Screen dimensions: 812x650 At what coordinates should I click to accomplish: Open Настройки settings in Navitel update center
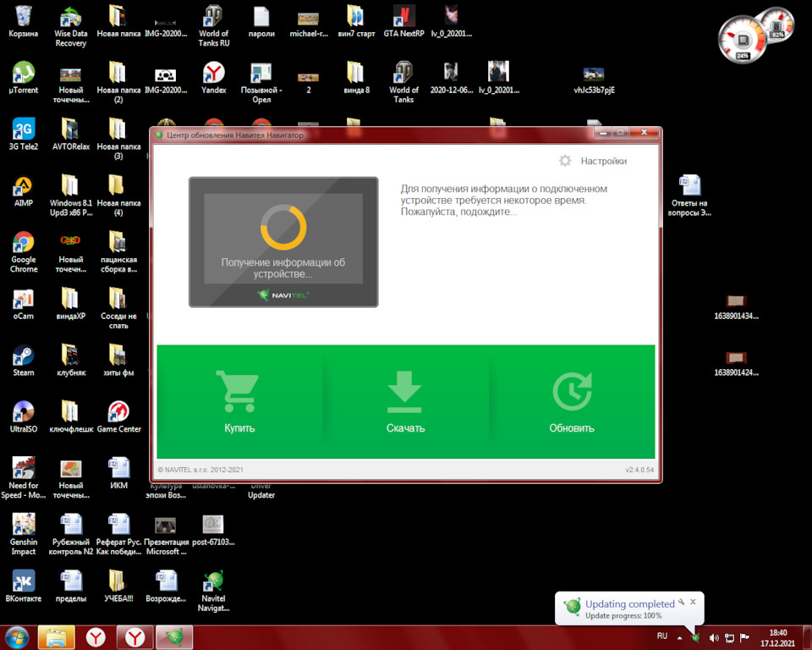(593, 161)
